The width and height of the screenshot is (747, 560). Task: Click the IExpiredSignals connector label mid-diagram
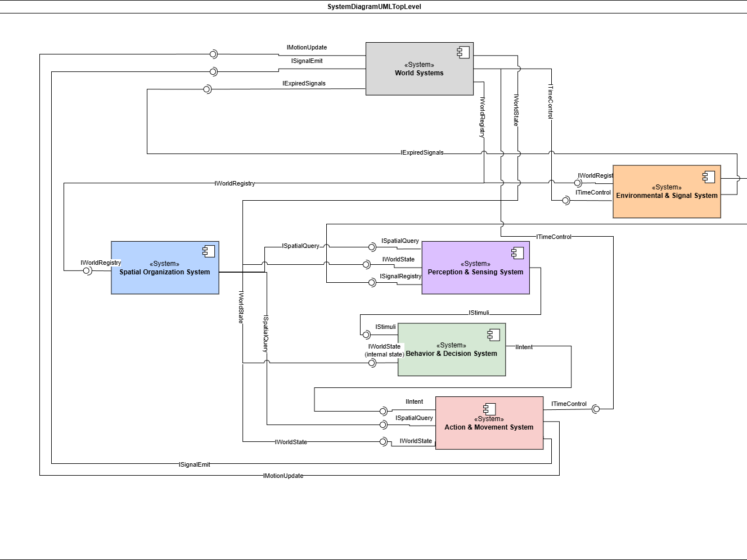[x=422, y=152]
